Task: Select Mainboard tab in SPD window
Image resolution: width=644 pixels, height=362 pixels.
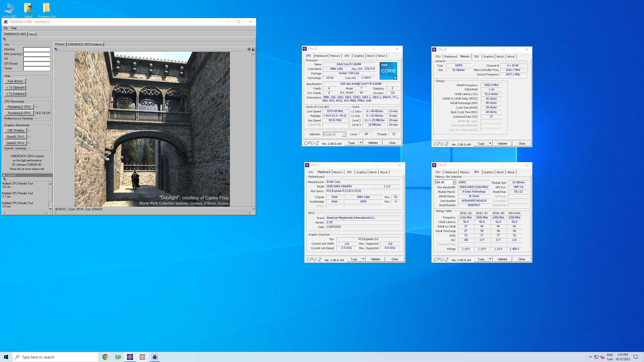Action: [451, 172]
